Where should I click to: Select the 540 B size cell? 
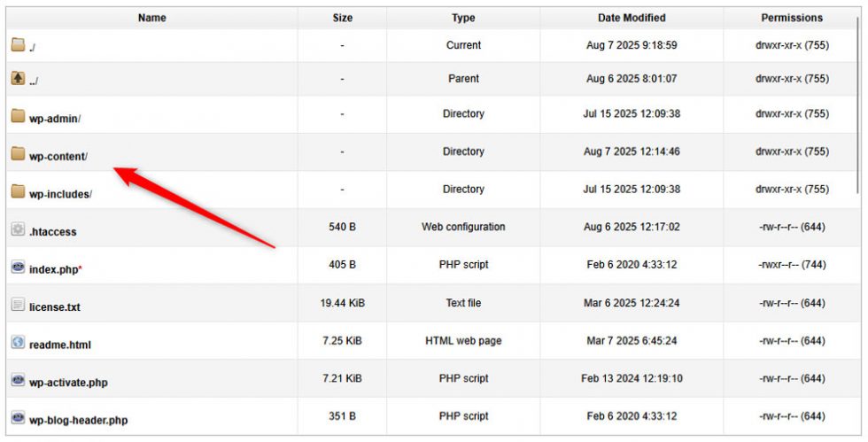pyautogui.click(x=342, y=227)
